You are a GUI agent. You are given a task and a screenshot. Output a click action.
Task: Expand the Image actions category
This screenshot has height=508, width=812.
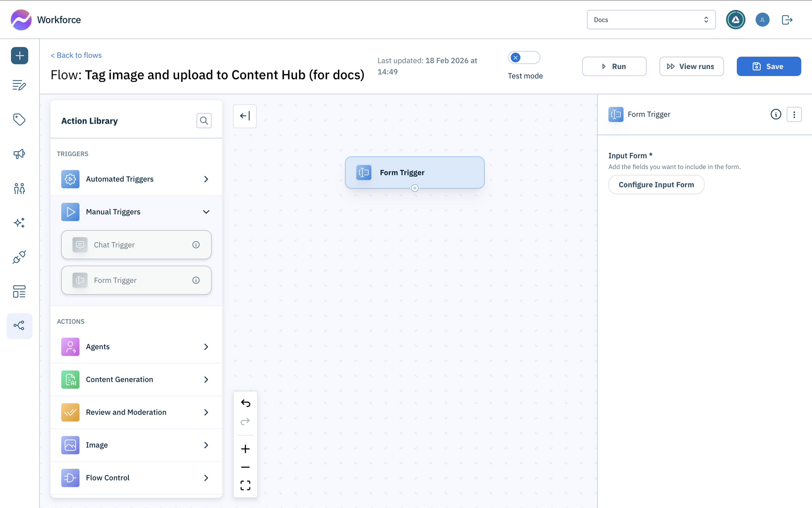pos(206,445)
